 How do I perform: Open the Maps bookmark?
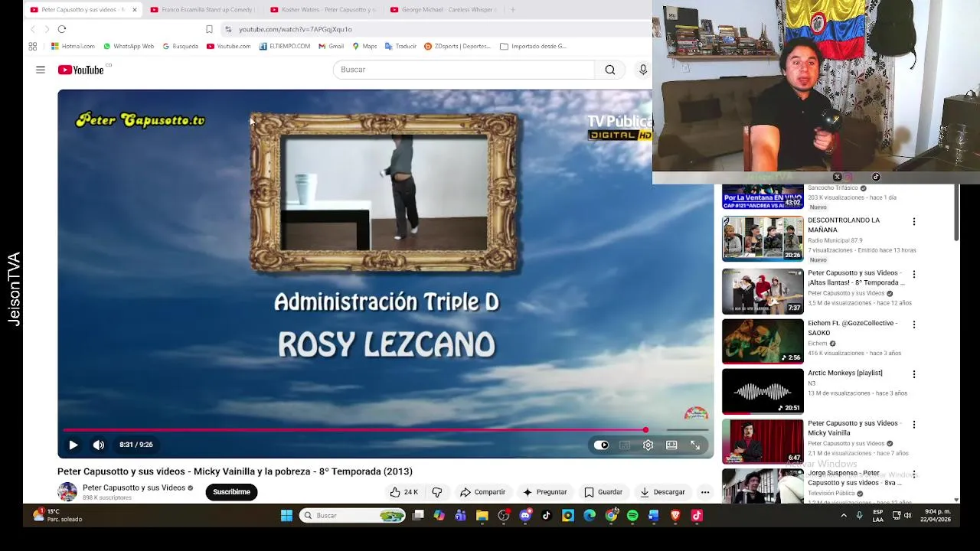click(364, 46)
